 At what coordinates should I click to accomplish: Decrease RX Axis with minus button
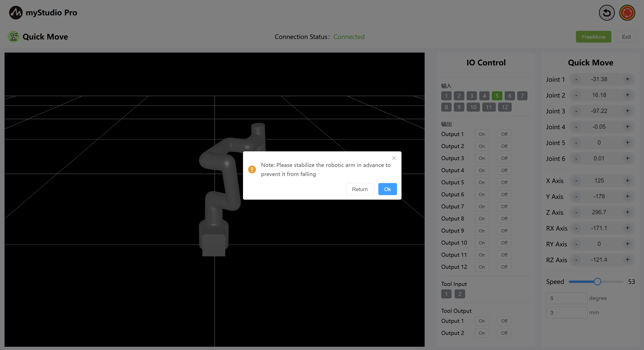[x=576, y=228]
